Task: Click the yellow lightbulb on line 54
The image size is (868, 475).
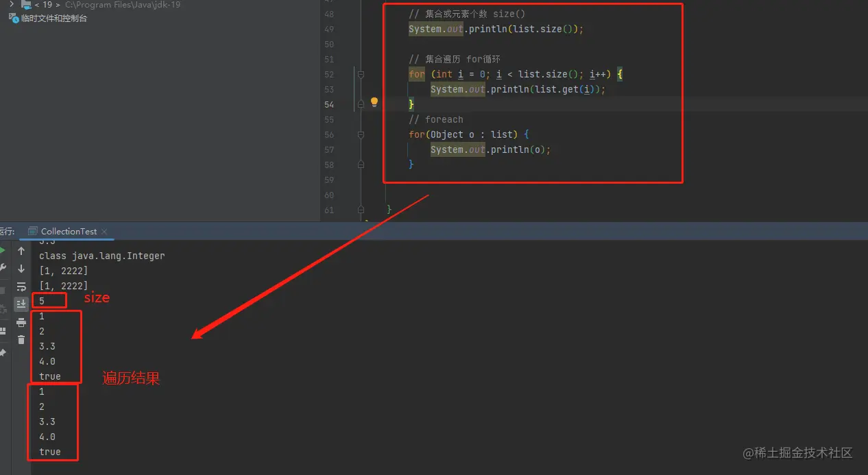Action: point(374,103)
